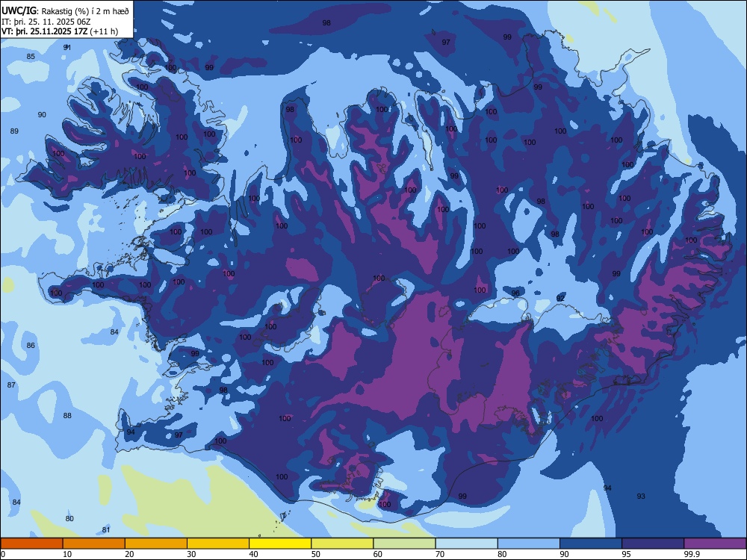Click the map humidity value '96'
This screenshot has height=560, width=747.
[x=515, y=293]
